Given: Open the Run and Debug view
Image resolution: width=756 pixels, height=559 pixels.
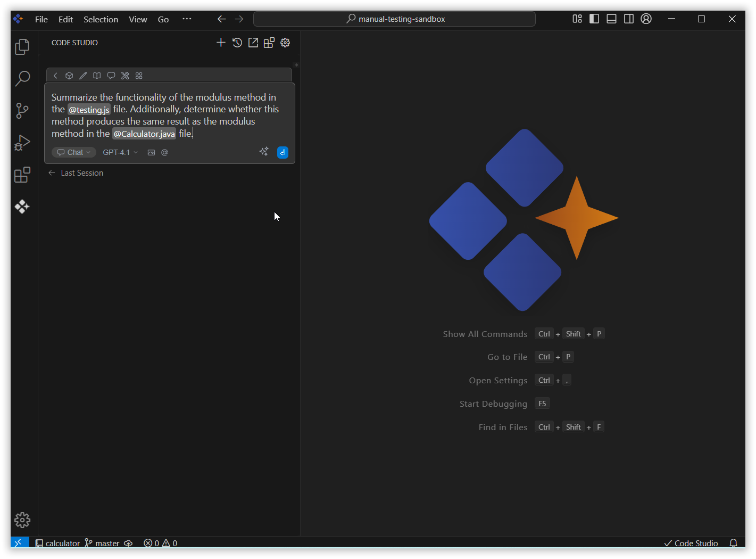Looking at the screenshot, I should [x=22, y=143].
